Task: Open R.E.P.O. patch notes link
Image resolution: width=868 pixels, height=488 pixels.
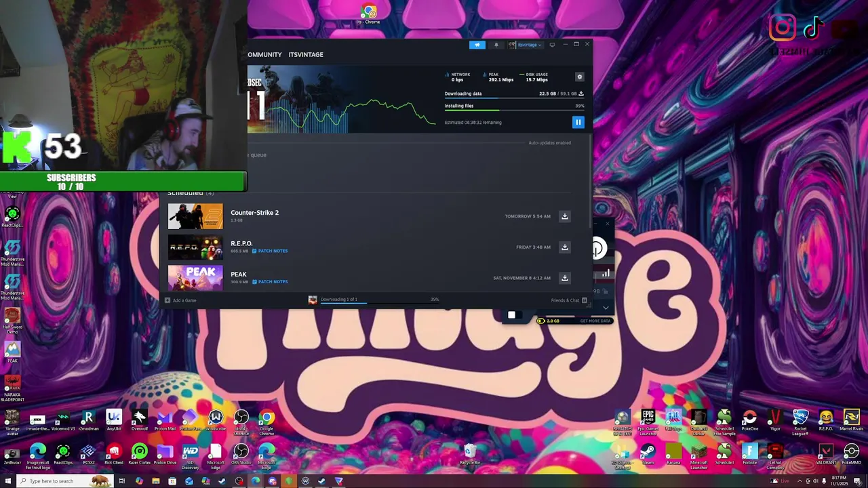Action: pos(270,251)
